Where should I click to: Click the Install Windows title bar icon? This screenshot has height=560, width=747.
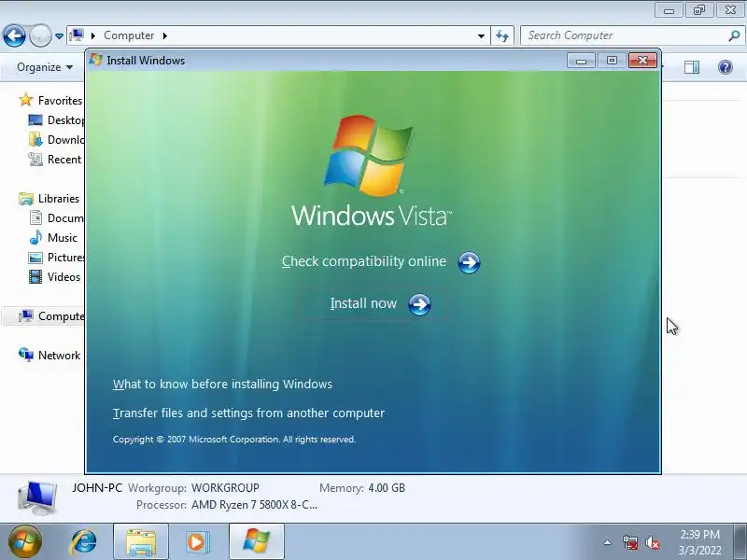pyautogui.click(x=96, y=60)
